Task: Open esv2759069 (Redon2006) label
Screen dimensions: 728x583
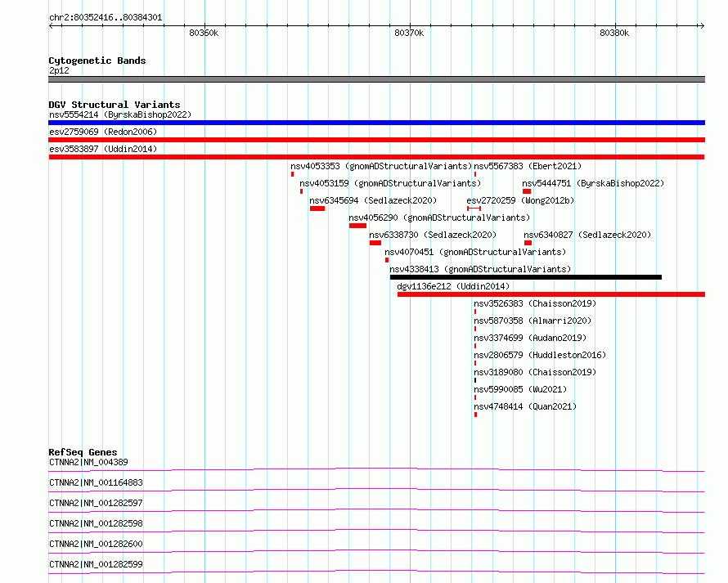Action: pyautogui.click(x=103, y=132)
